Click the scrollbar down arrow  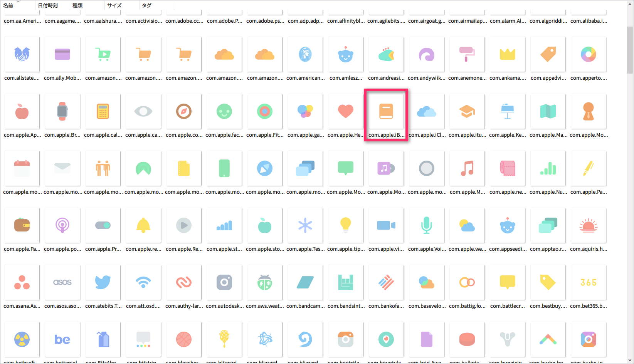(x=630, y=361)
